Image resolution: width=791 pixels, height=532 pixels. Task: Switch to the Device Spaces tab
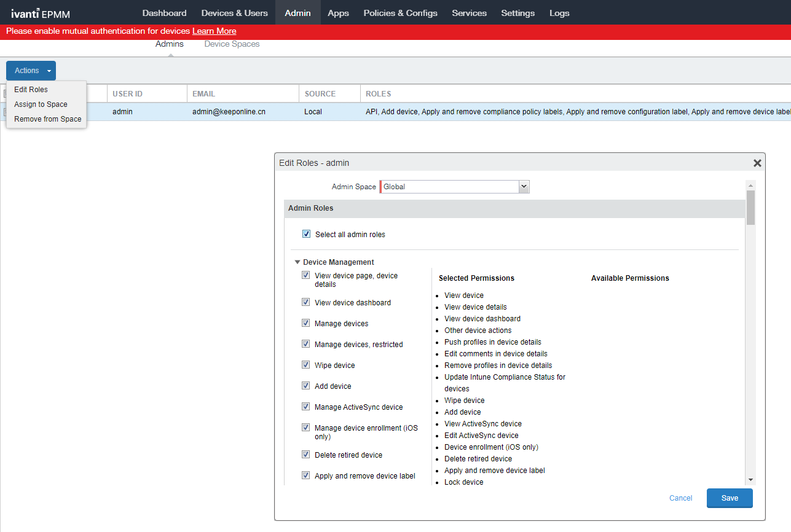click(232, 44)
